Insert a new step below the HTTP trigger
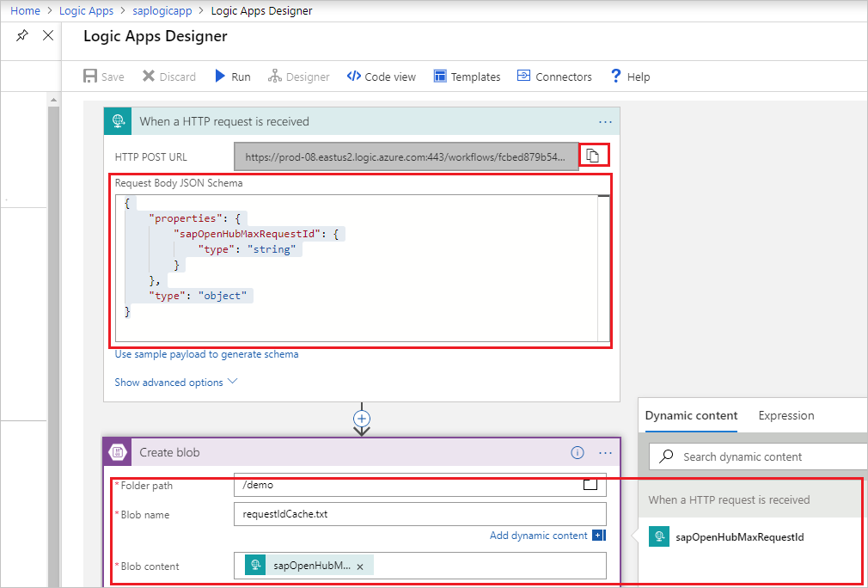The height and width of the screenshot is (588, 868). point(362,419)
